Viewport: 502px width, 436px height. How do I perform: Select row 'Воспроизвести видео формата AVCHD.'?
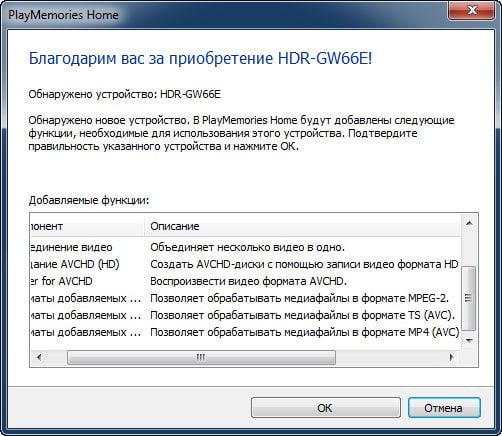coord(245,281)
